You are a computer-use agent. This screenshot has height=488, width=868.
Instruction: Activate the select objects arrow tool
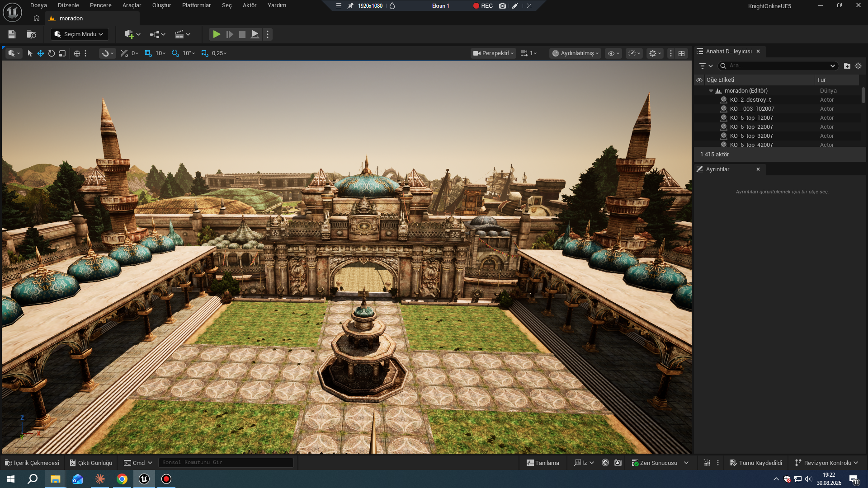pyautogui.click(x=30, y=53)
